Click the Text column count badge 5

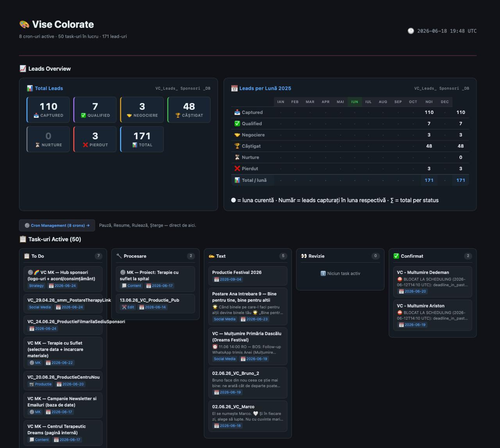283,256
